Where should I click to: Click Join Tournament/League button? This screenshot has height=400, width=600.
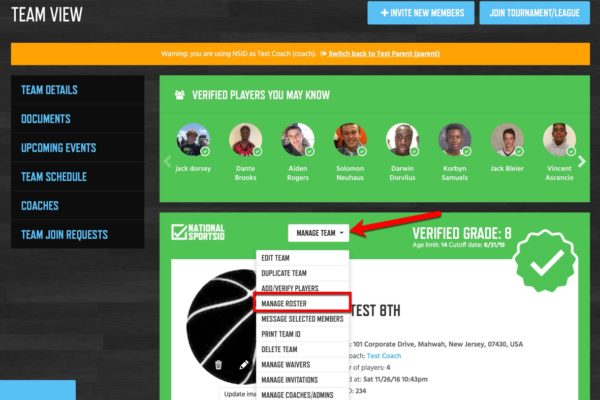(x=535, y=13)
